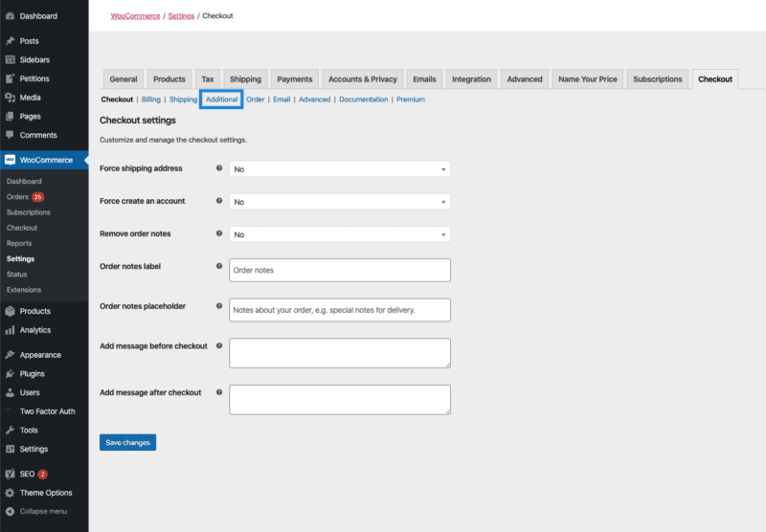This screenshot has width=766, height=532.
Task: Open the Subscriptions settings tab
Action: pos(658,79)
